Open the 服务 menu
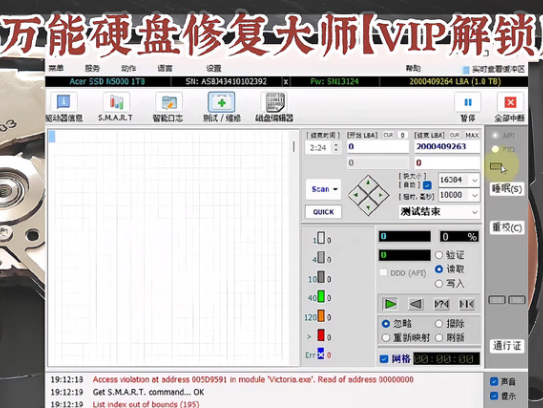Screen dimensions: 543x408 click(92, 68)
